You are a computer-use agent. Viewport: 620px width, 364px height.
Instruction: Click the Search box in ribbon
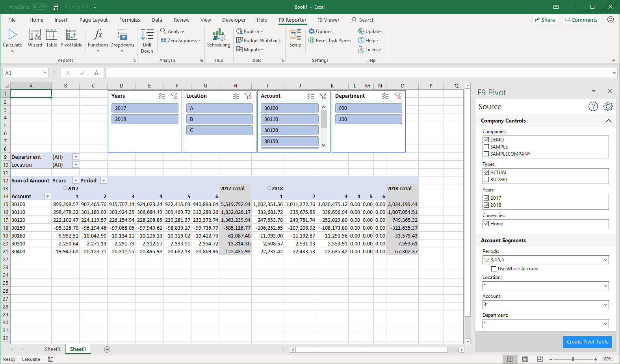click(363, 20)
